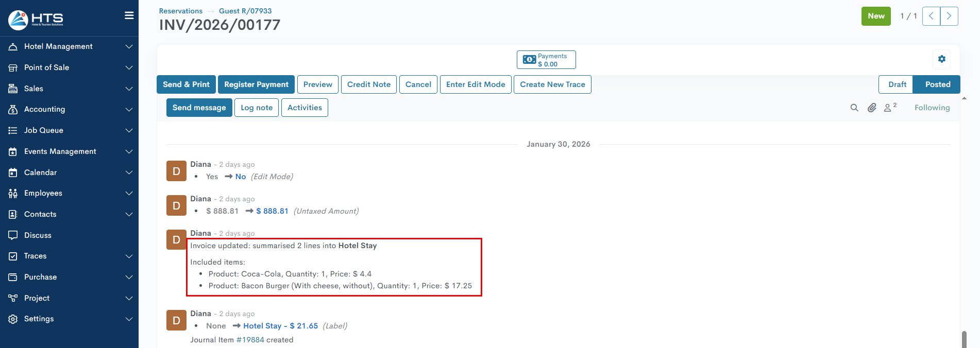Click the HTS logo
This screenshot has height=348, width=980.
click(36, 19)
